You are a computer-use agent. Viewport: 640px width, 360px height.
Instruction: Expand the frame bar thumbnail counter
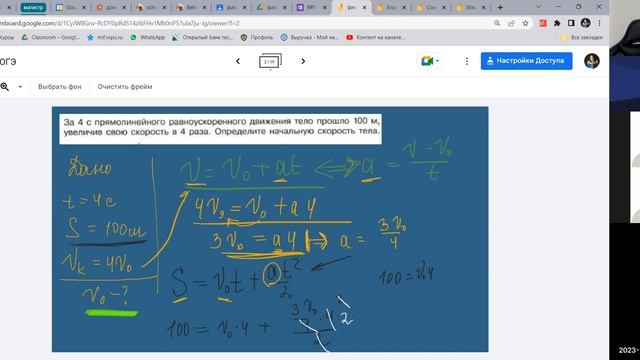pyautogui.click(x=270, y=62)
